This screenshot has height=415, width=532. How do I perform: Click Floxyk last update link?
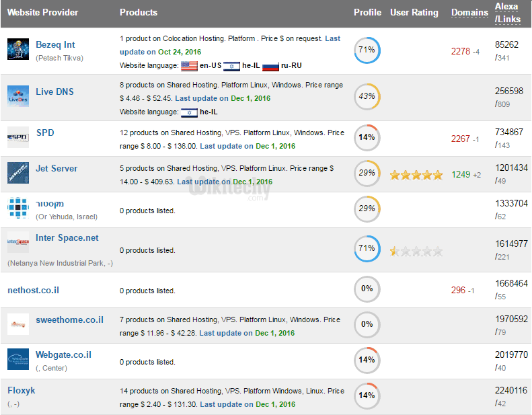pos(248,404)
